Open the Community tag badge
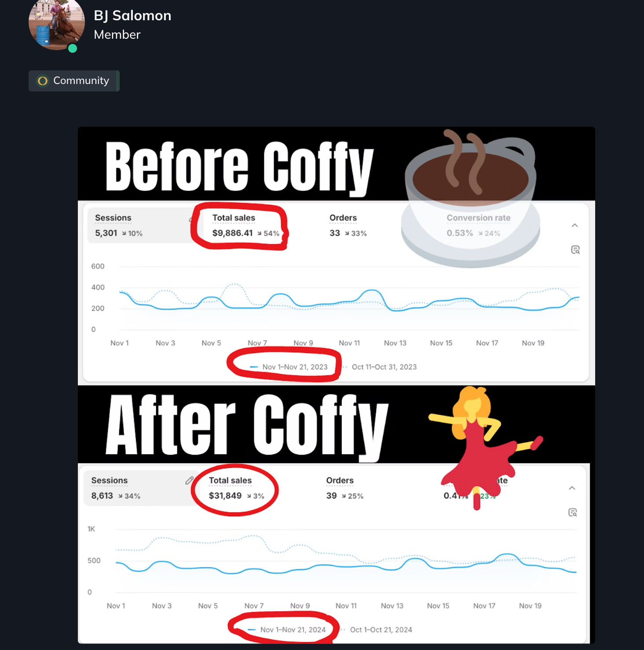The image size is (644, 650). click(74, 81)
